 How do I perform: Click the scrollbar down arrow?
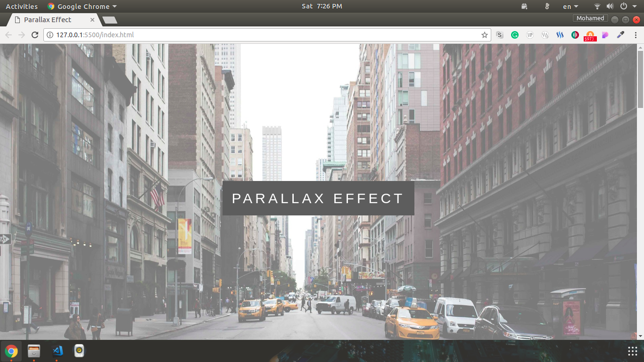(x=640, y=336)
